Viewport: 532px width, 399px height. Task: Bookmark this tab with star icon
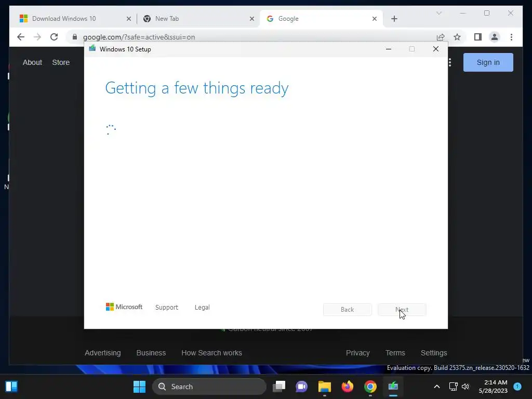(x=457, y=37)
